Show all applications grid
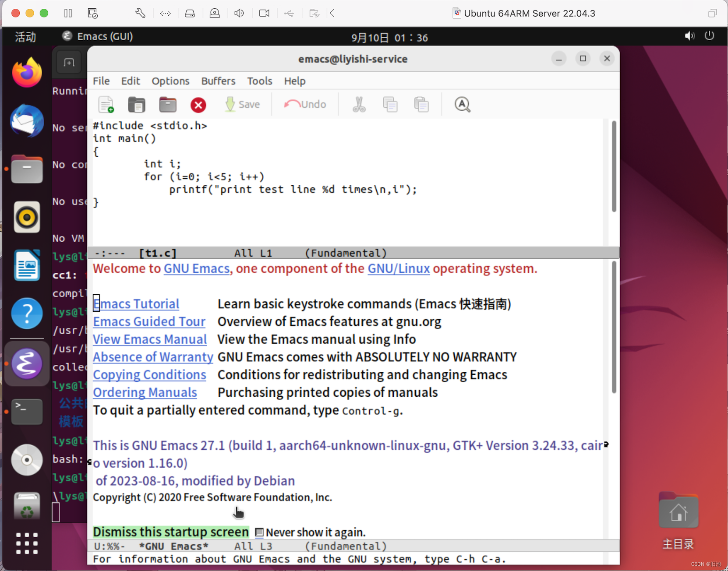Viewport: 728px width, 571px height. [27, 544]
